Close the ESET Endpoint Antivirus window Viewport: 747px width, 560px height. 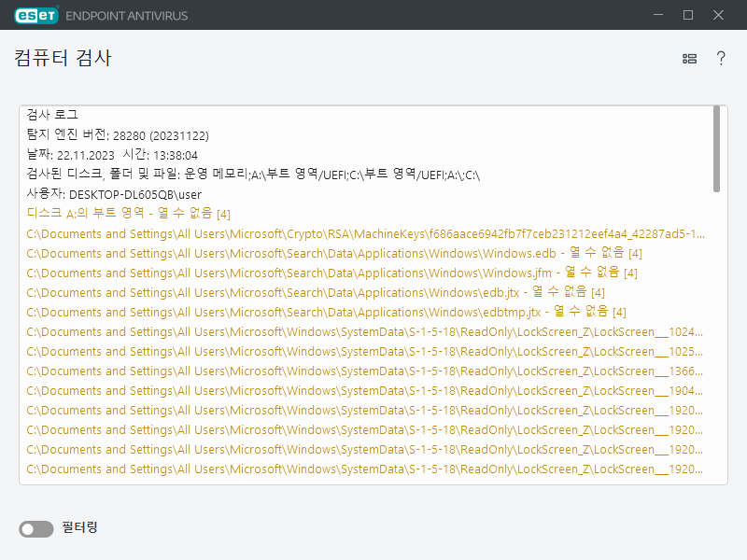tap(718, 15)
